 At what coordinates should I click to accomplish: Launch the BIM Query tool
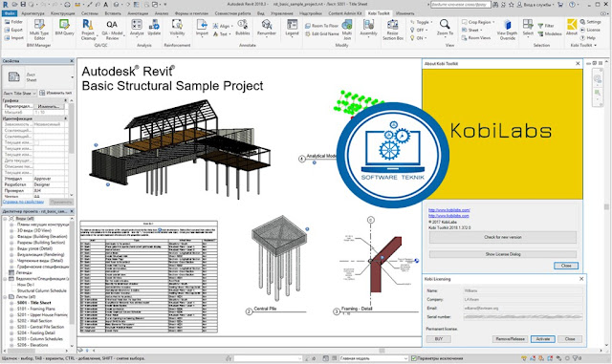tap(64, 28)
